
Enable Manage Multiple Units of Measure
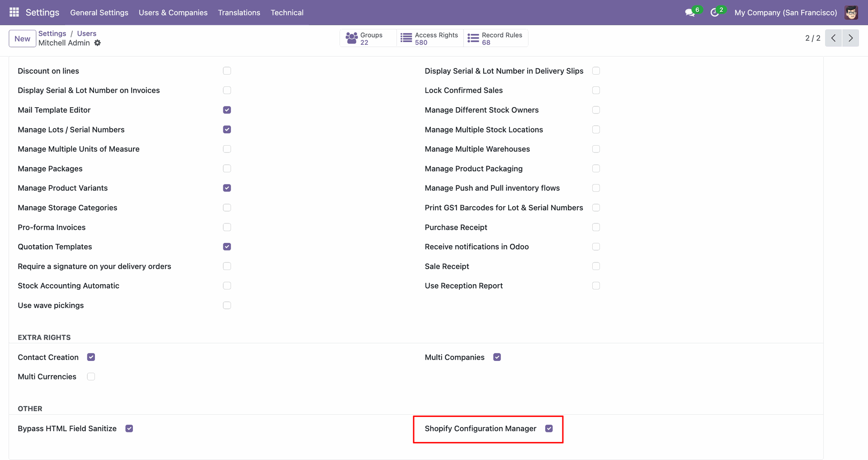point(227,149)
